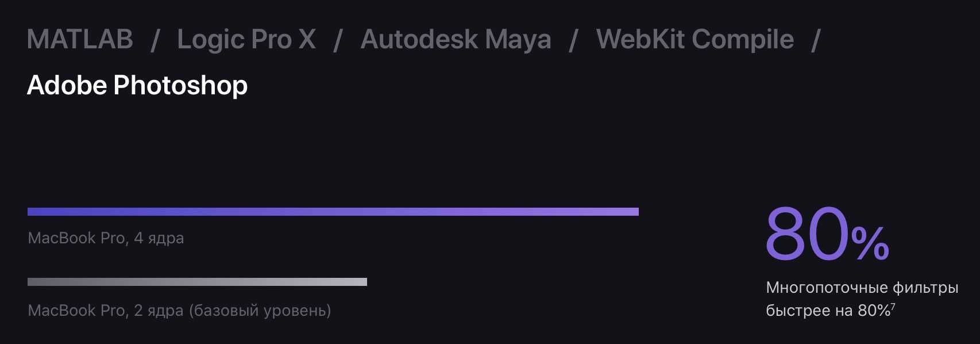Open footnote 7 superscript link
The height and width of the screenshot is (344, 980).
(893, 308)
